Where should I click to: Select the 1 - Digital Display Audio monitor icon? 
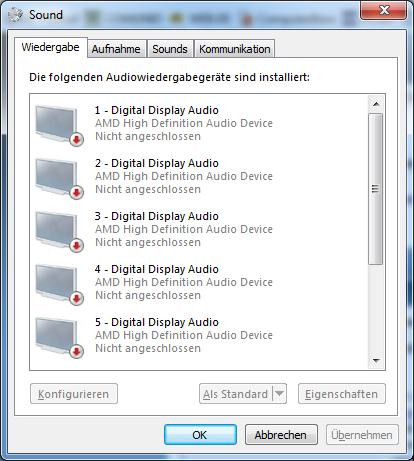pos(58,125)
